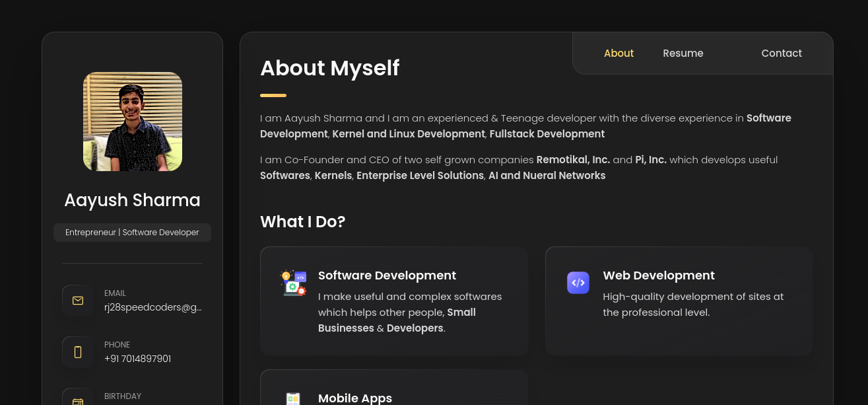The image size is (868, 405).
Task: Click the phone icon in sidebar
Action: pyautogui.click(x=78, y=351)
